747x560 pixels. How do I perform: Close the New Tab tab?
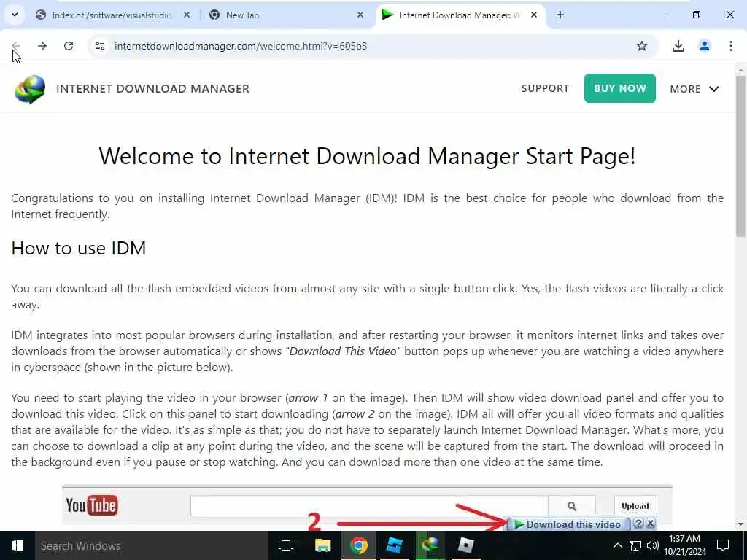coord(360,15)
